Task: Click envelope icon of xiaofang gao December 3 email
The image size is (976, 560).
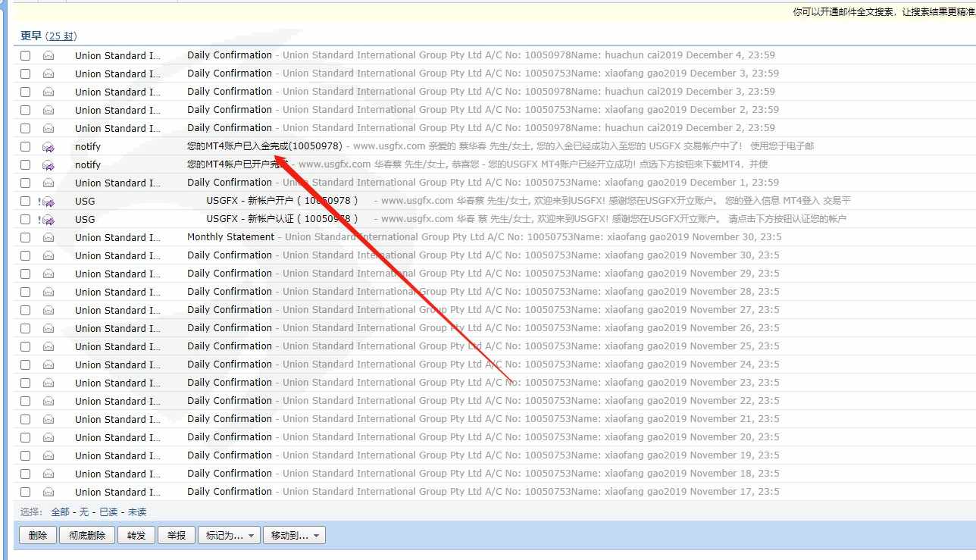Action: pos(48,74)
